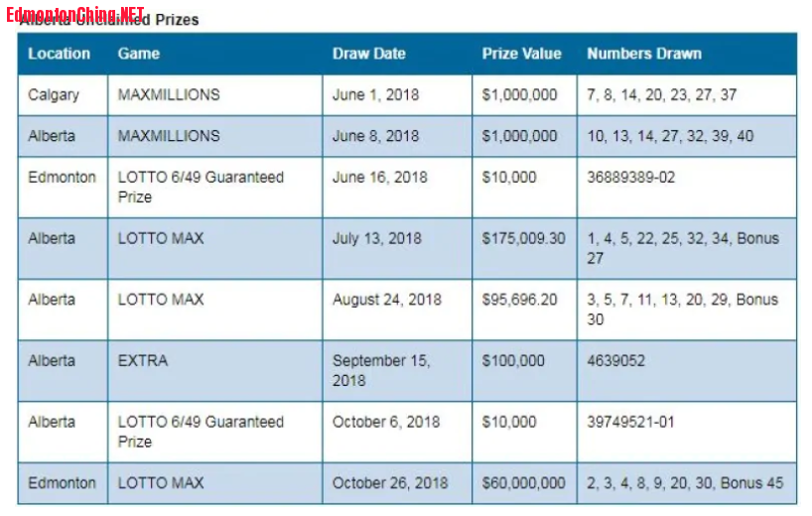Click ticket number 36889389-02
The image size is (812, 516).
click(630, 178)
